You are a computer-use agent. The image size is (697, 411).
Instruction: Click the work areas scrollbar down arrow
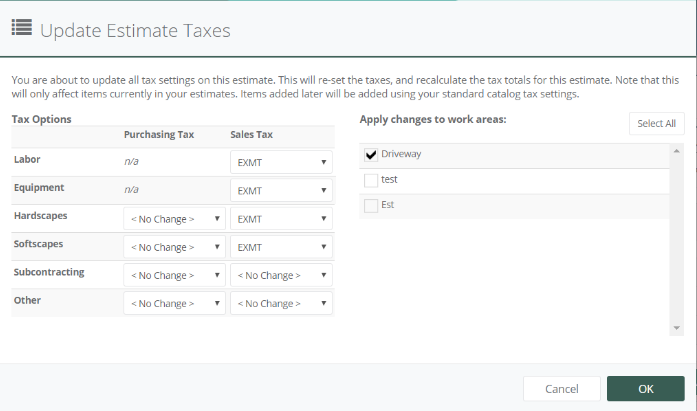coord(677,328)
